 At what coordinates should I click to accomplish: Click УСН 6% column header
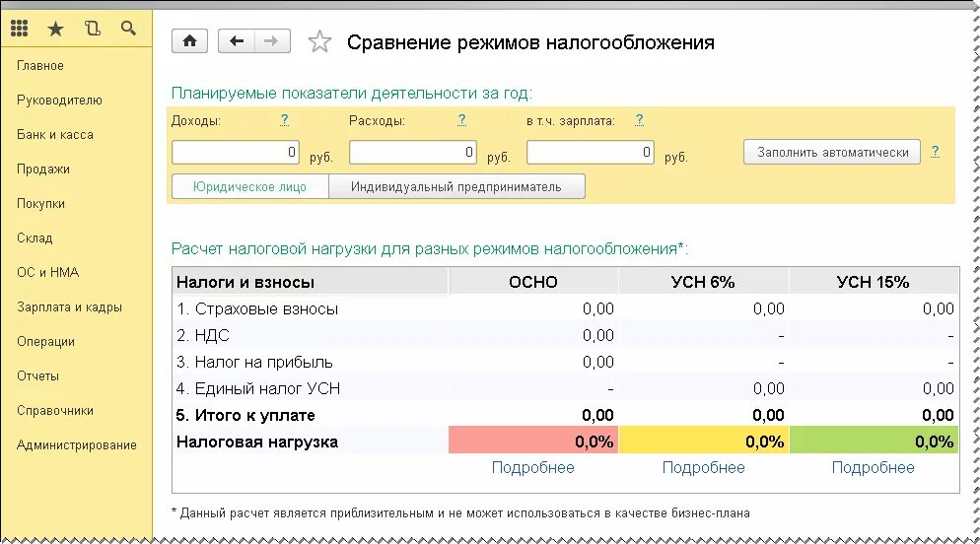click(704, 282)
